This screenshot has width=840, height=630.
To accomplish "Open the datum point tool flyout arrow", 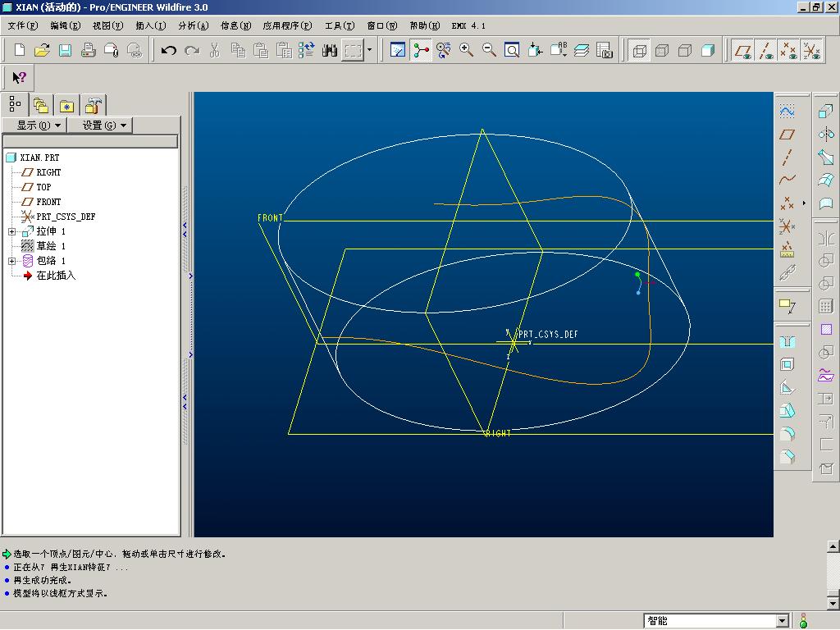I will pyautogui.click(x=804, y=203).
